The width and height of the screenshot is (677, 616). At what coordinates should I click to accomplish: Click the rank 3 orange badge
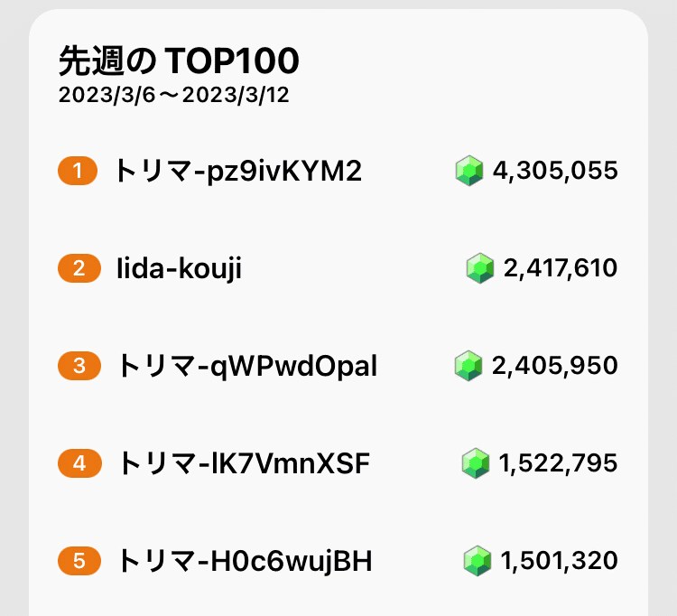(79, 366)
